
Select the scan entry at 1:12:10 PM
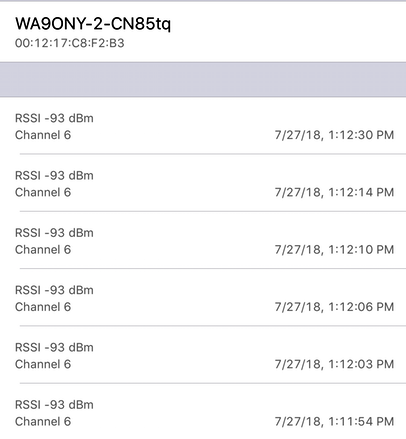click(203, 240)
